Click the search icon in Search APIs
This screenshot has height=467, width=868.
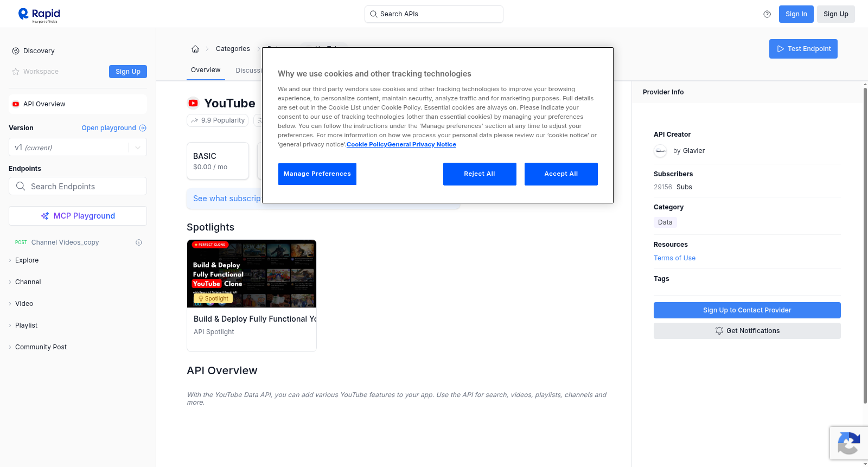[374, 14]
